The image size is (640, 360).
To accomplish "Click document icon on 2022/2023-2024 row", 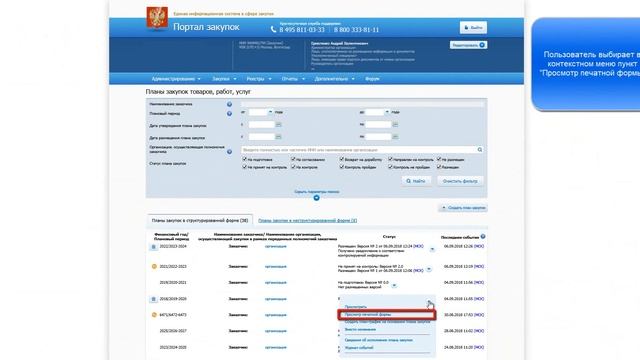I will [153, 247].
